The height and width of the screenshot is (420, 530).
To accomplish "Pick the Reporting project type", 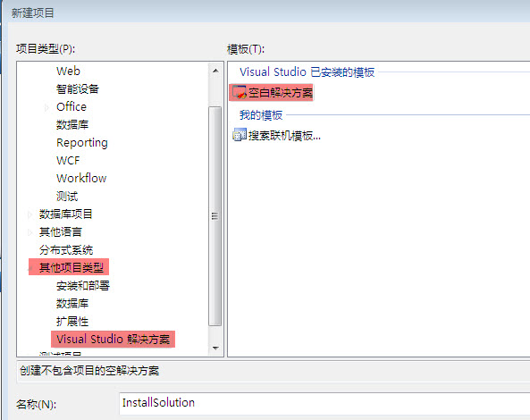I will tap(82, 143).
